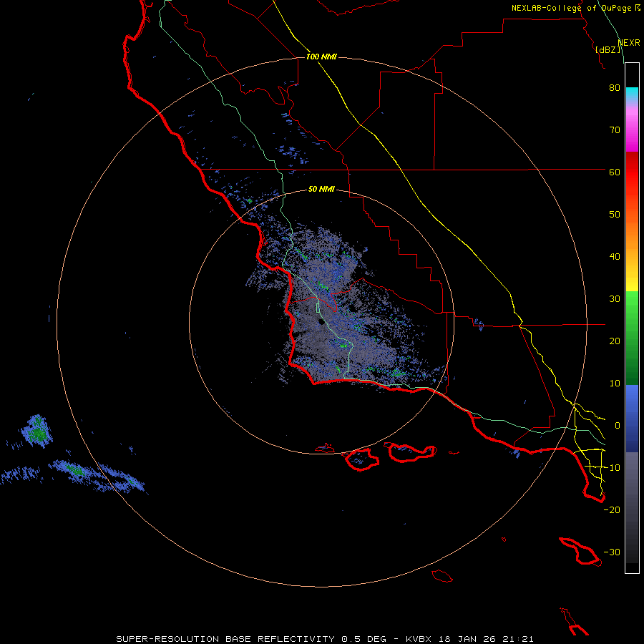Click the blue segment of the dBZ color bar
Image resolution: width=644 pixels, height=644 pixels.
pyautogui.click(x=632, y=418)
